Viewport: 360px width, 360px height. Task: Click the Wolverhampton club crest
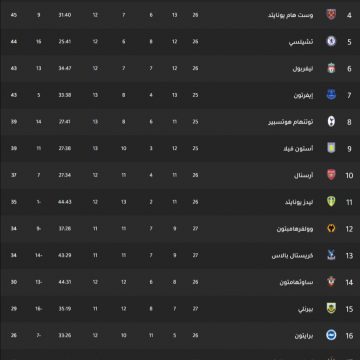[331, 229]
